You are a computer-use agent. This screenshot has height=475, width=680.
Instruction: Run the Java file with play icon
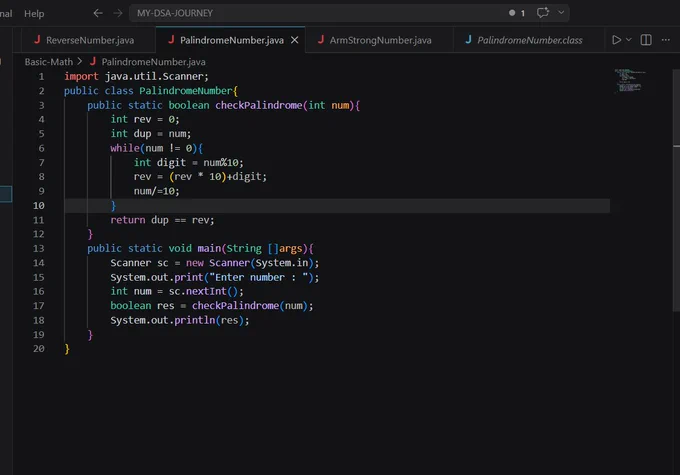tap(616, 40)
